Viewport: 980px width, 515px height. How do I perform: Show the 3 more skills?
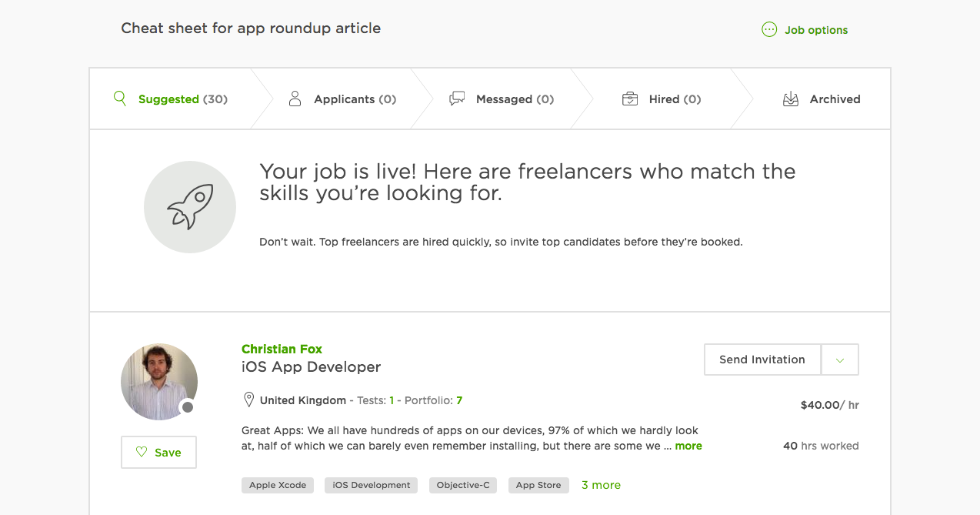601,485
